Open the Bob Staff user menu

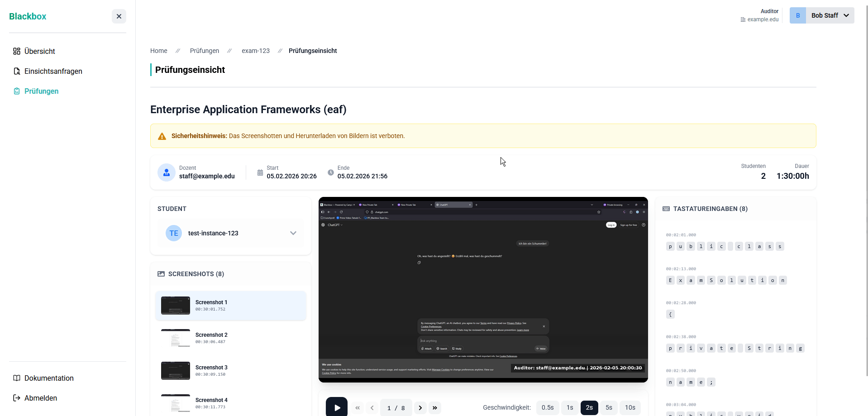pos(822,15)
